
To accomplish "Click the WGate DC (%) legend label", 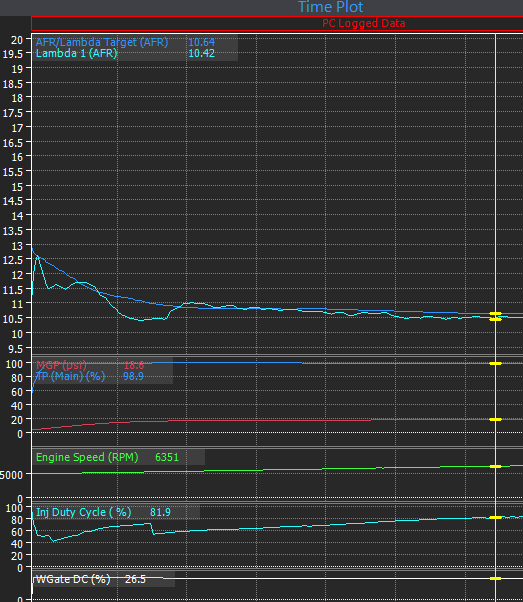I will click(73, 579).
